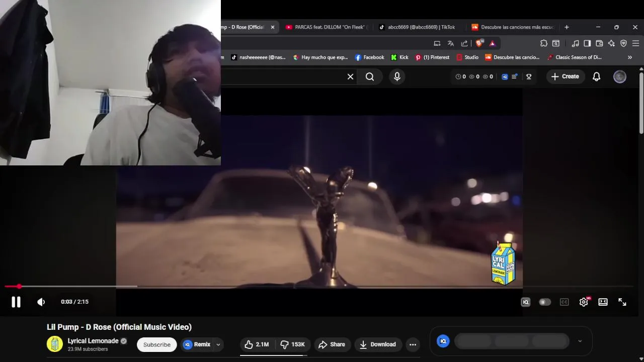Open Pinterest bookmark
Screen dimensions: 644x362
[432, 57]
